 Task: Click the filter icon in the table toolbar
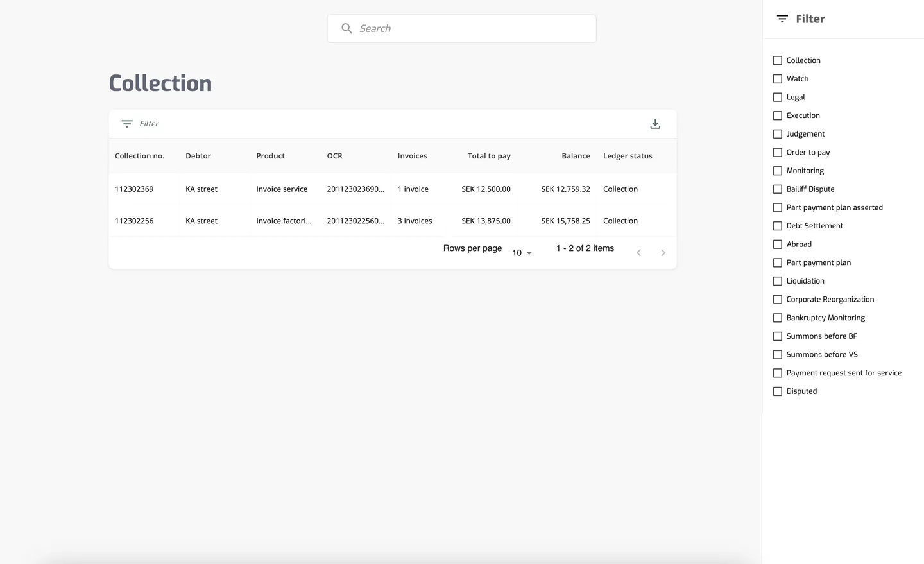pyautogui.click(x=127, y=124)
